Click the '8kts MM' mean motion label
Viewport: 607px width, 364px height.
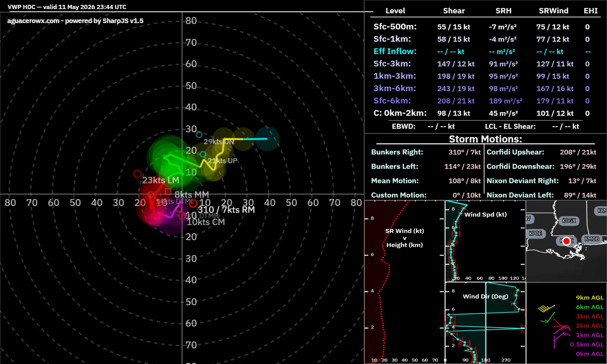pos(192,195)
